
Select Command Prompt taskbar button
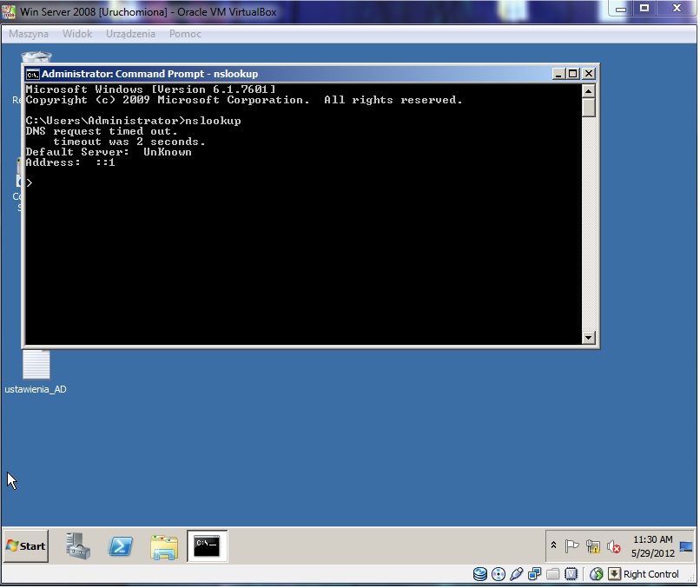pyautogui.click(x=208, y=546)
